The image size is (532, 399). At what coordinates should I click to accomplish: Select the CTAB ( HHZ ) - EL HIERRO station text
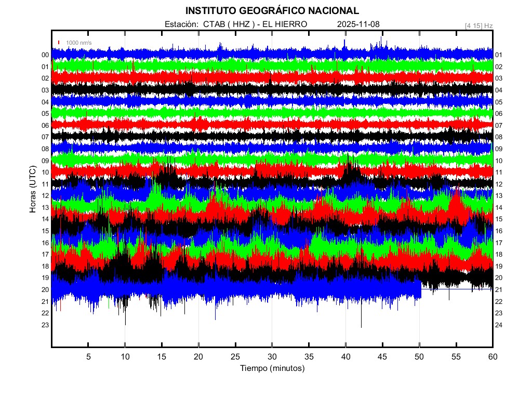(255, 24)
